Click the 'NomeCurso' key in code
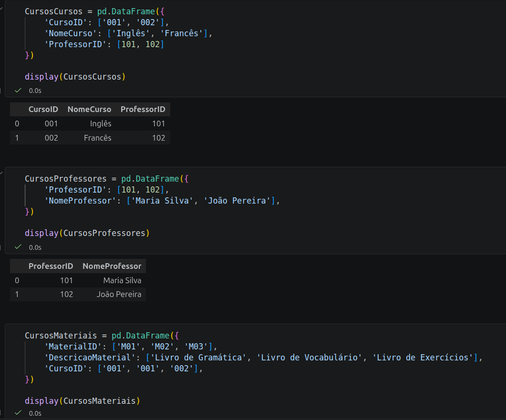The image size is (506, 420). 71,33
